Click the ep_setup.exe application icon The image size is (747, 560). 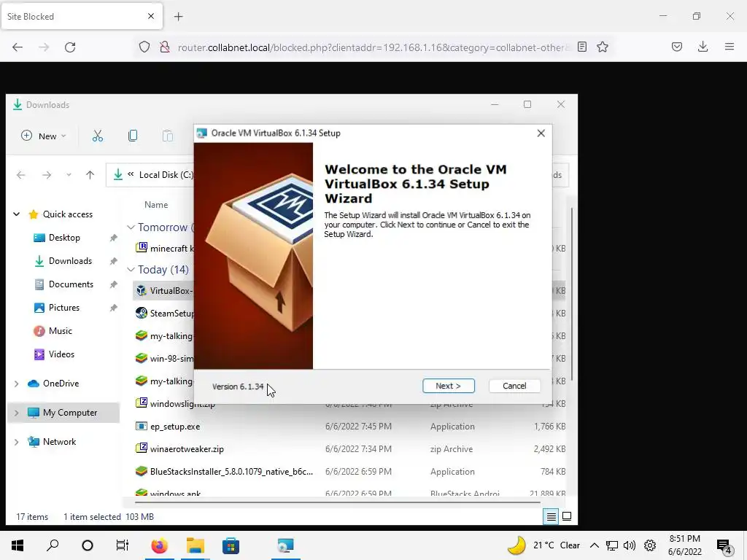142,426
